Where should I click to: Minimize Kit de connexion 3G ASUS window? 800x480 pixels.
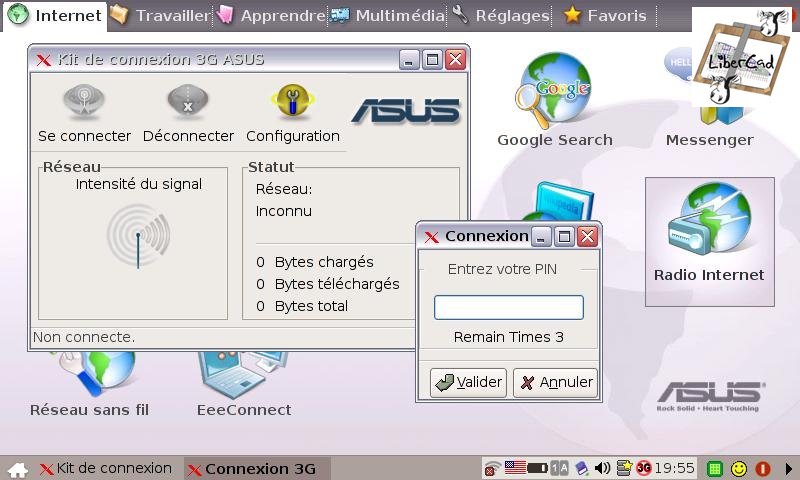coord(409,60)
